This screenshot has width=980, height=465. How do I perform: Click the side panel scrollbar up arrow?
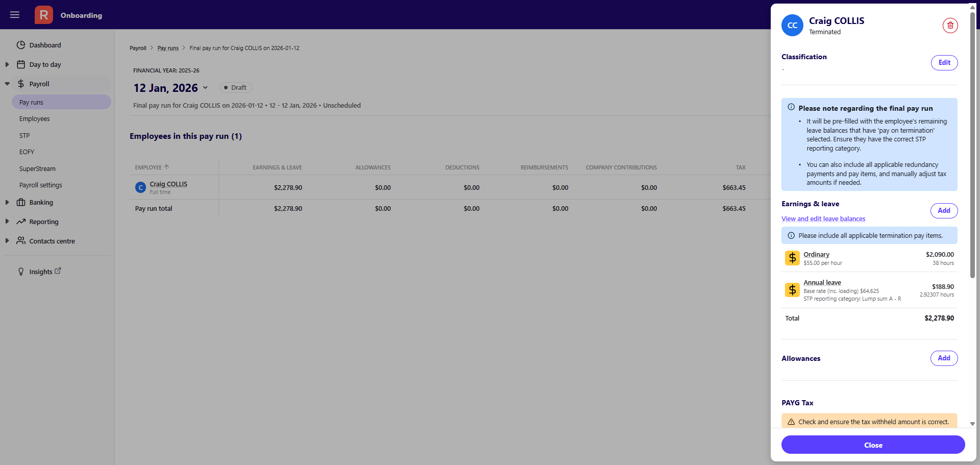(x=972, y=8)
